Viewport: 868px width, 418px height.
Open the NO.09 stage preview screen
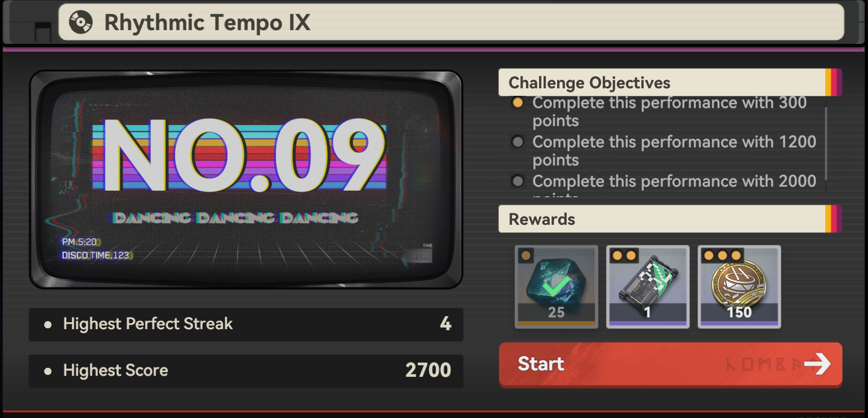click(x=246, y=180)
